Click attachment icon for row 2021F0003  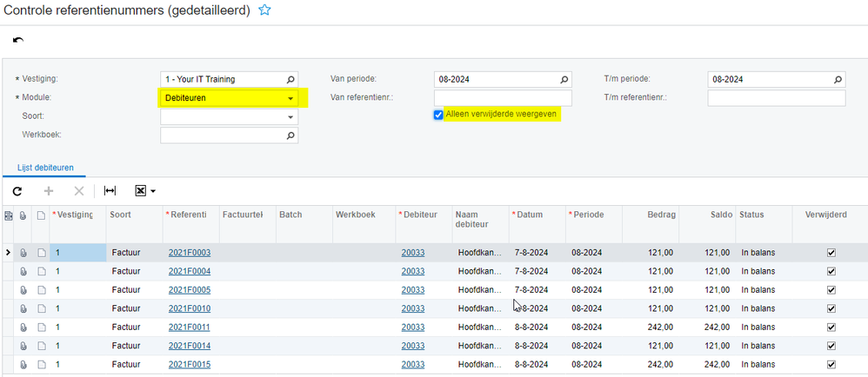coord(23,253)
